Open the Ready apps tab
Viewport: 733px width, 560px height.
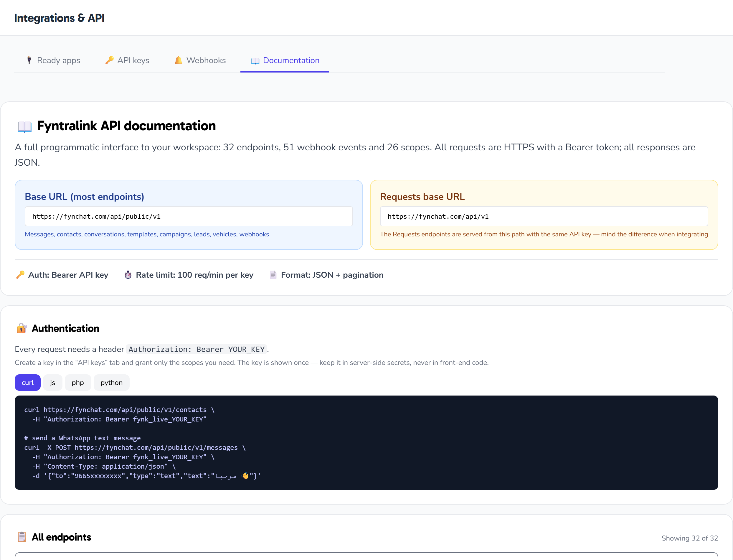click(x=53, y=60)
